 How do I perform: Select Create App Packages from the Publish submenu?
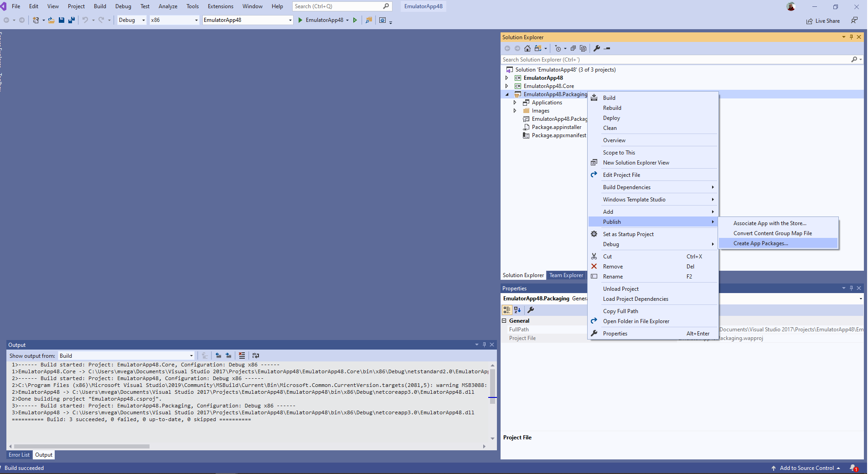760,243
